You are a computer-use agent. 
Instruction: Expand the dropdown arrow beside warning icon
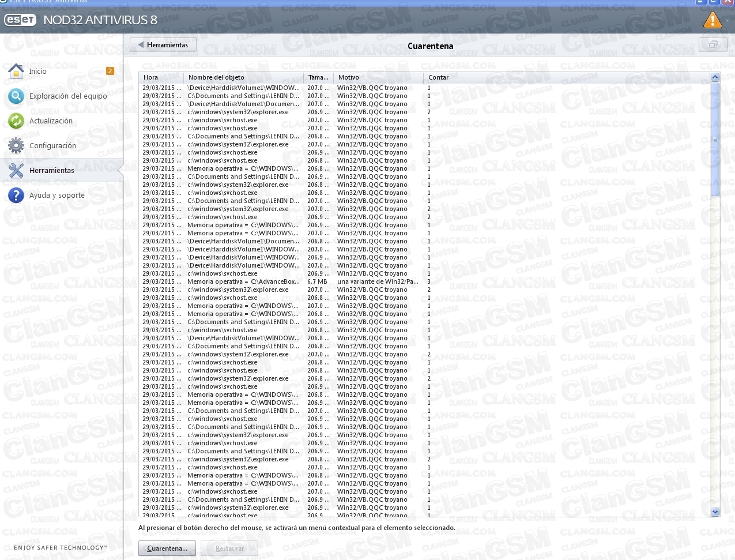(727, 21)
